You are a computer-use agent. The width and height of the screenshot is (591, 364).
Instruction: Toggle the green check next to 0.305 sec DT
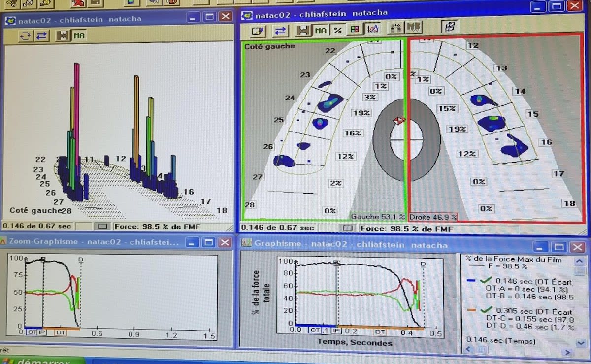coord(486,310)
